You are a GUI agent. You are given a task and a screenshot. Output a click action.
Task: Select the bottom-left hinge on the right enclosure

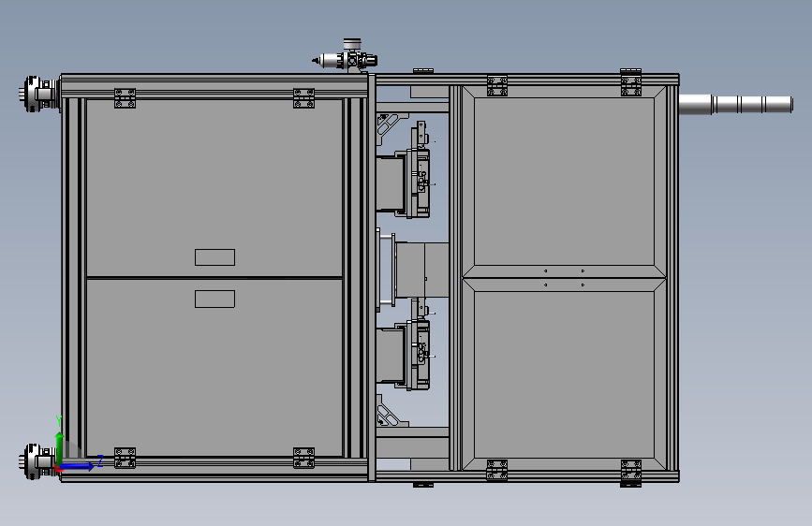click(496, 470)
